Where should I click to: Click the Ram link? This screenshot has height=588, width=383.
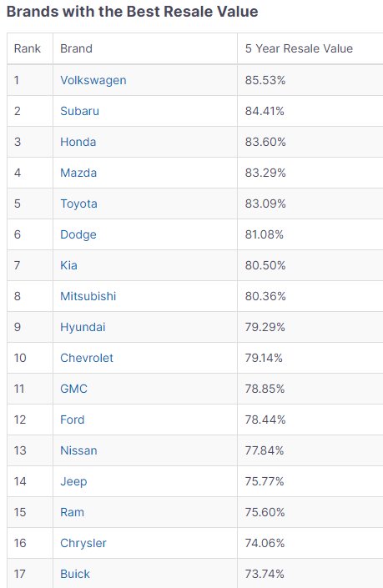pyautogui.click(x=72, y=512)
